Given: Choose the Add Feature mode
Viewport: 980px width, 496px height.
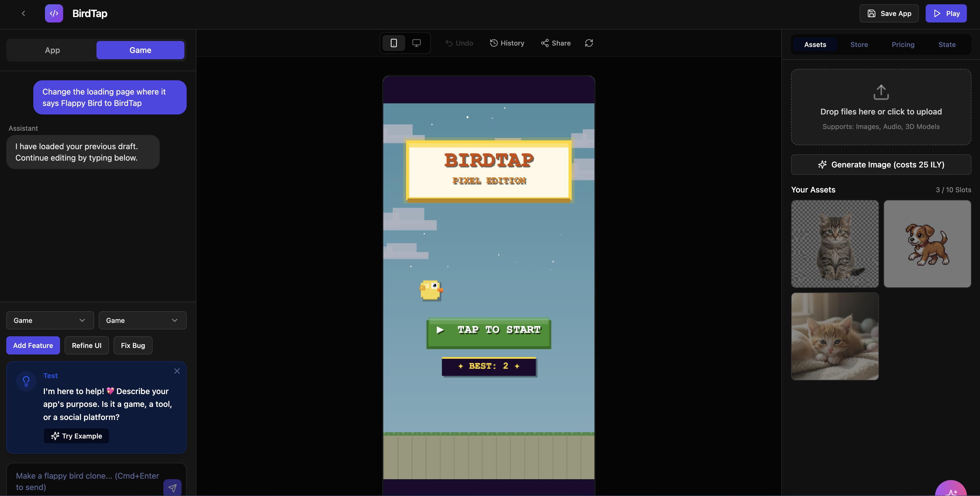Looking at the screenshot, I should [33, 346].
